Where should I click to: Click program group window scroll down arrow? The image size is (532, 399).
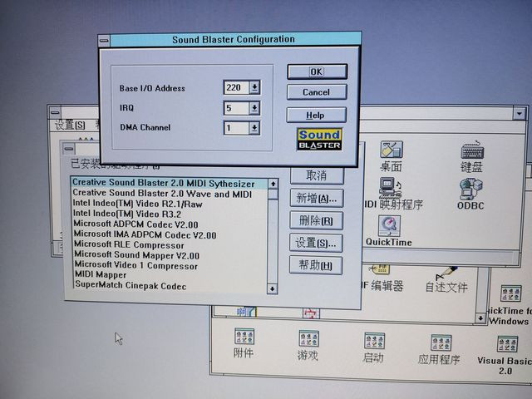pyautogui.click(x=480, y=318)
